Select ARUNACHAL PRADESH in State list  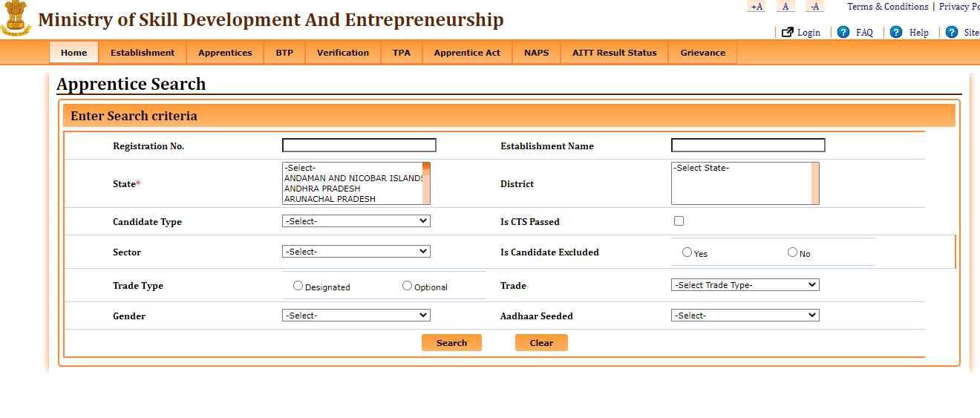tap(353, 199)
